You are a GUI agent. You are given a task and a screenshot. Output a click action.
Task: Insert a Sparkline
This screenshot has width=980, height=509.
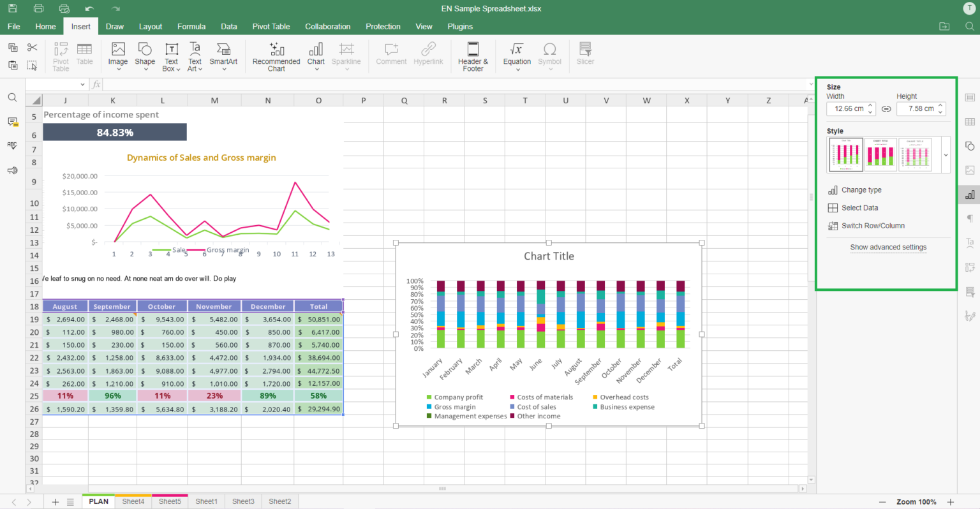coord(346,56)
